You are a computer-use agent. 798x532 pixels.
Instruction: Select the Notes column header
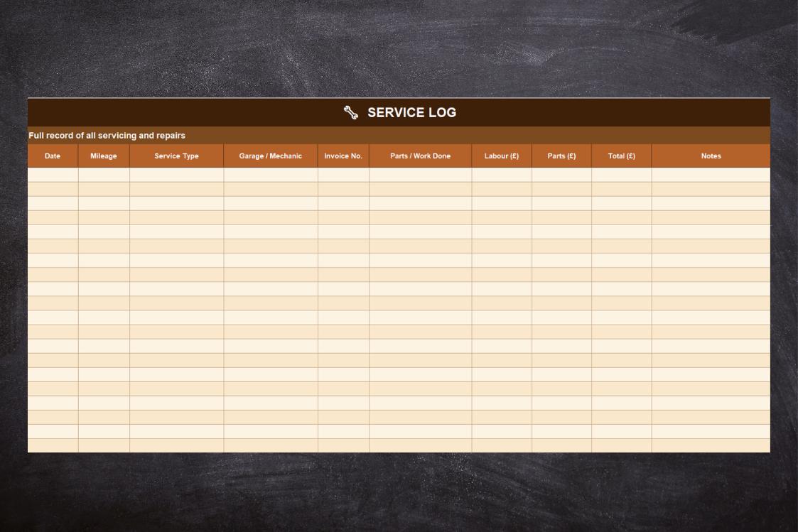[x=711, y=156]
